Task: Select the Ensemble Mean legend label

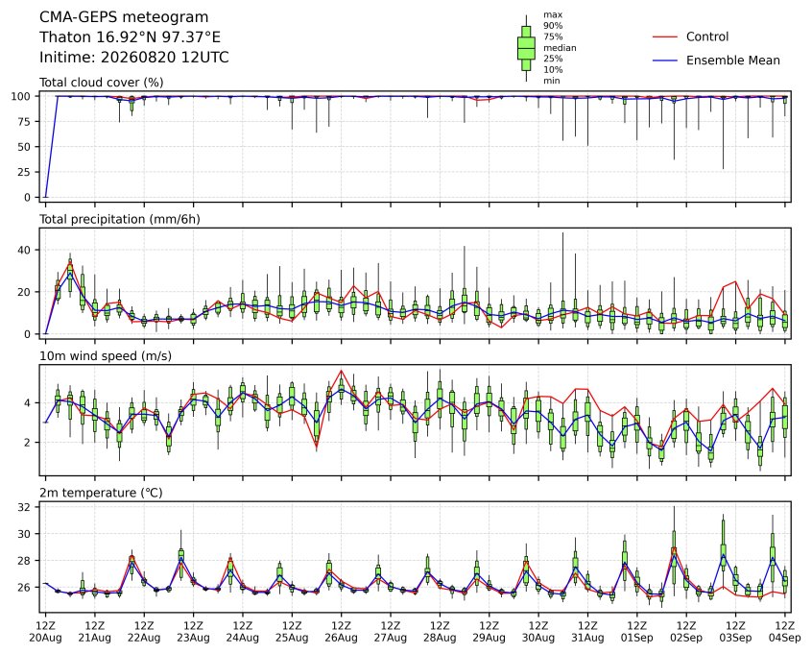Action: (732, 61)
